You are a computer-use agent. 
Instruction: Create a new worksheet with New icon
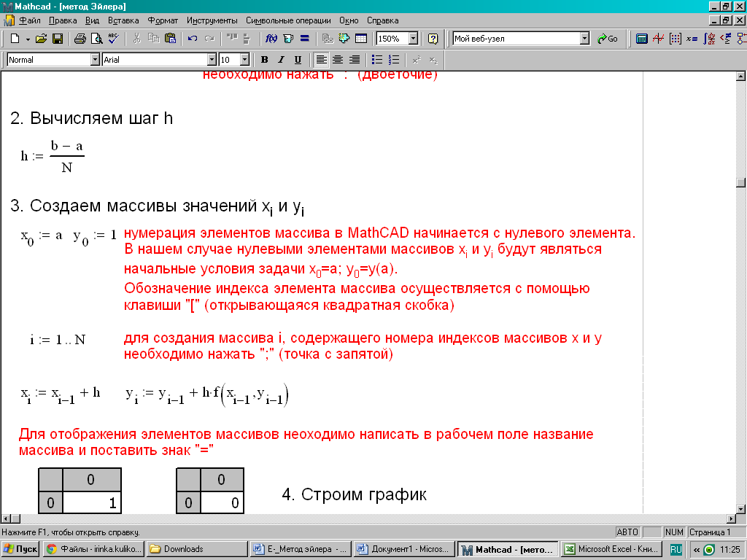(15, 39)
